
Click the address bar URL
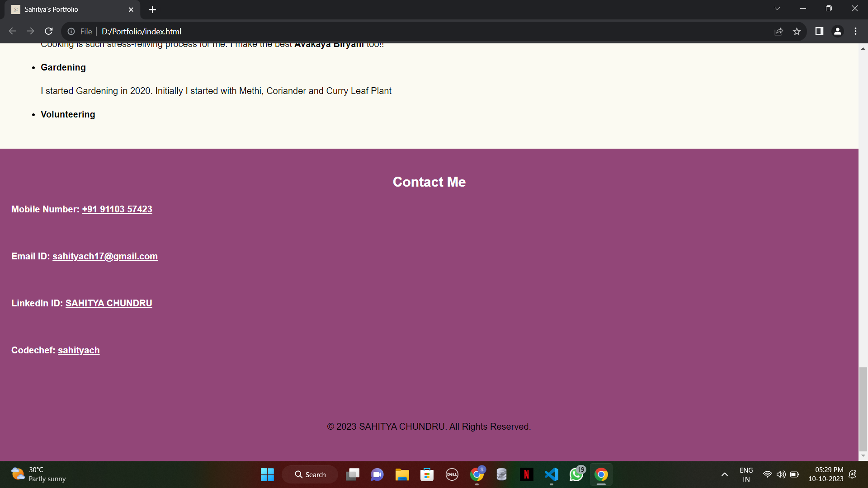point(142,31)
